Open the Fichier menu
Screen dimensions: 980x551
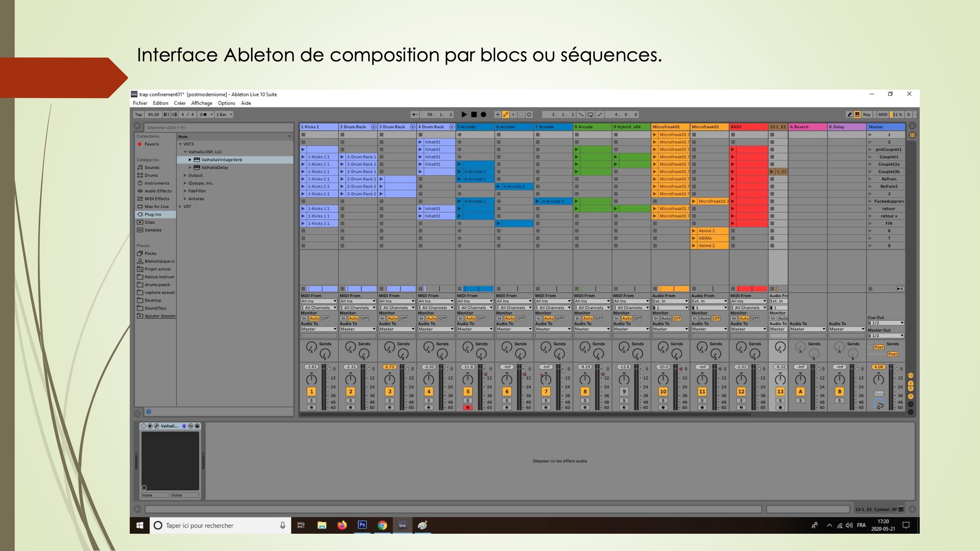(x=140, y=103)
